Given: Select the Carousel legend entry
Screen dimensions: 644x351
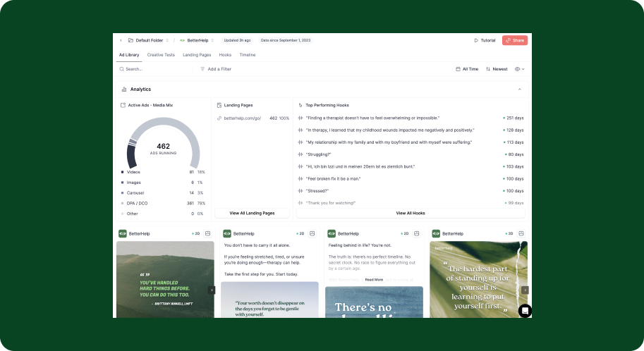Looking at the screenshot, I should click(x=163, y=192).
